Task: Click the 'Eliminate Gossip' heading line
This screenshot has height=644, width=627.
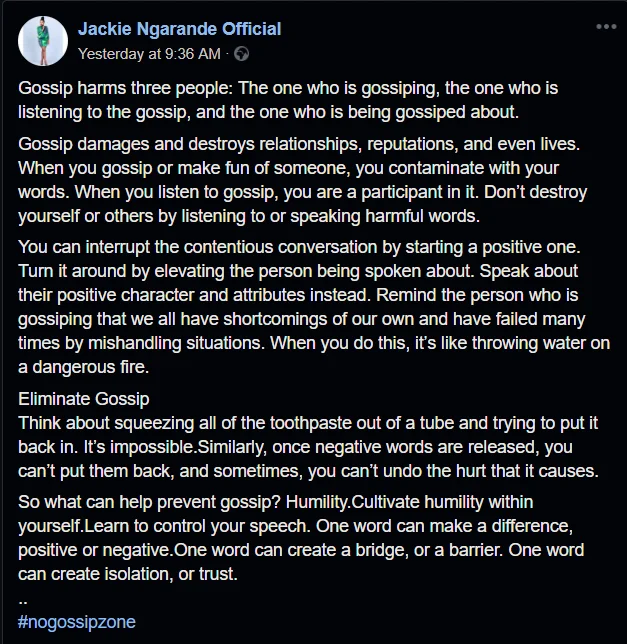Action: point(84,399)
